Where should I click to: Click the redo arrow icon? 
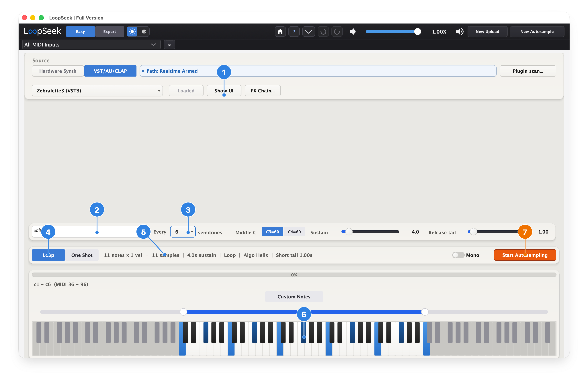coord(337,32)
